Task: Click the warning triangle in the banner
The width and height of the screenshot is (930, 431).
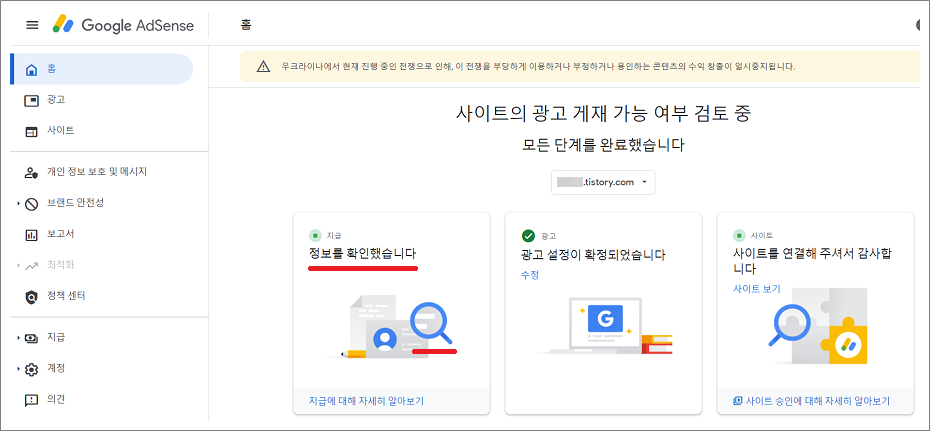Action: 263,66
